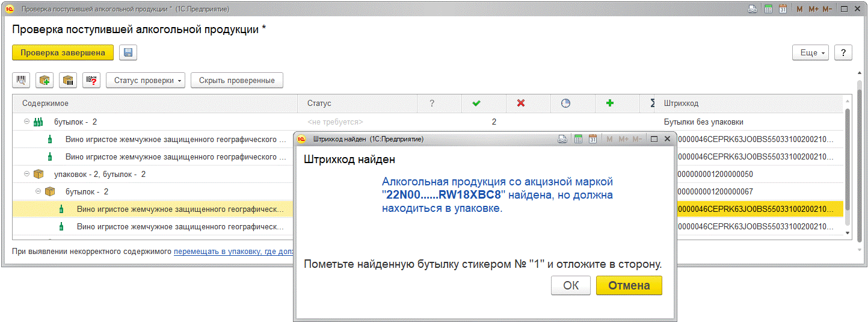Click the question mark column header

click(432, 104)
